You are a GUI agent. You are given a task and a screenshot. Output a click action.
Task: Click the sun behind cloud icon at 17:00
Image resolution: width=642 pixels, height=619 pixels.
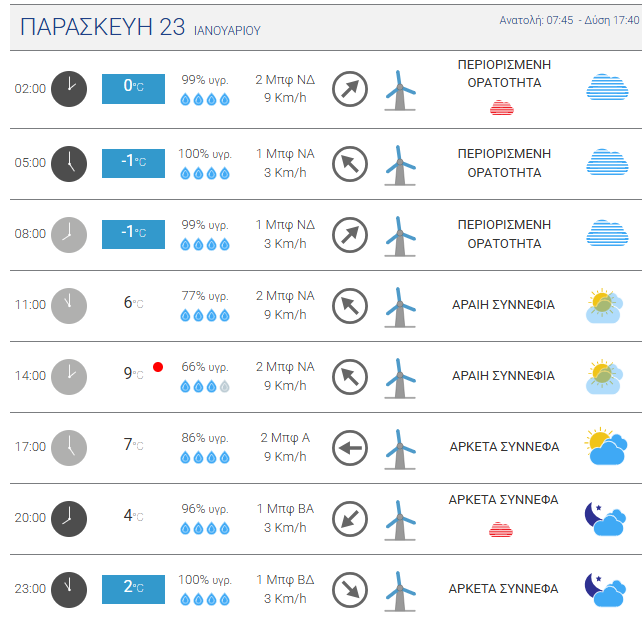(x=606, y=447)
